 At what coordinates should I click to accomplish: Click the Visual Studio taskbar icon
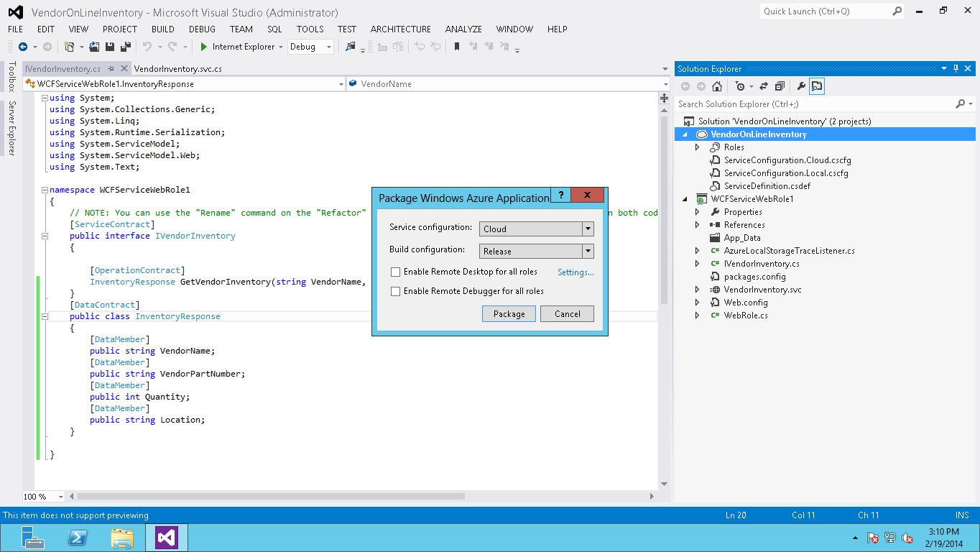tap(167, 538)
